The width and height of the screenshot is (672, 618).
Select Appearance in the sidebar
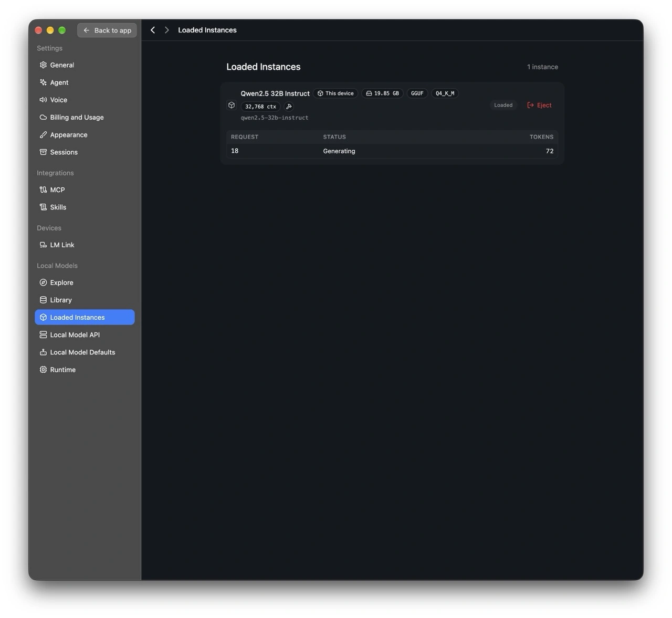[85, 135]
